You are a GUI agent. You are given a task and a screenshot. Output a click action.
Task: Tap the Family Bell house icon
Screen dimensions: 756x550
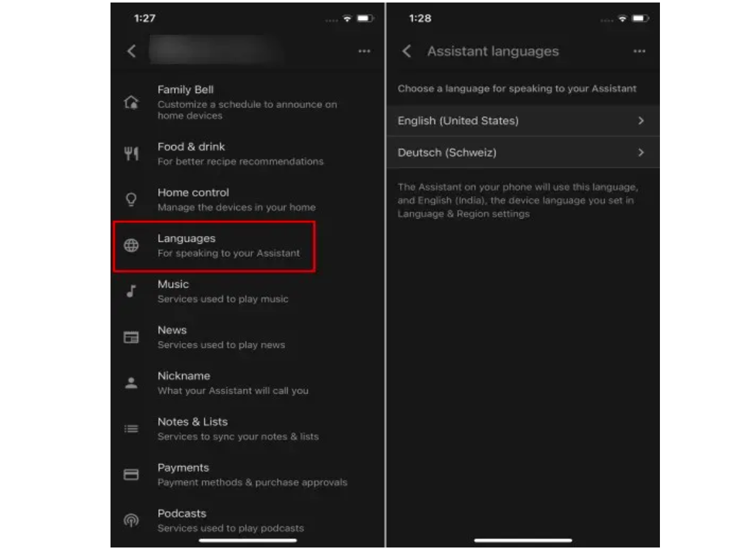point(131,102)
